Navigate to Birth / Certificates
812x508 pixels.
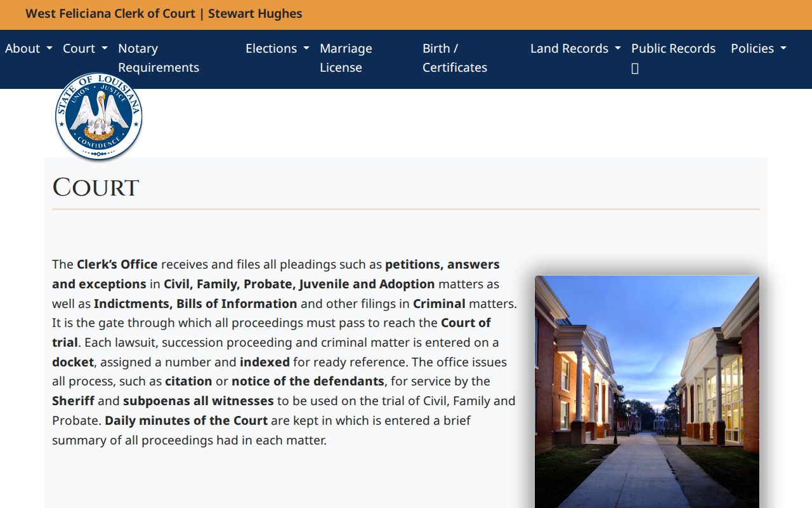tap(455, 58)
